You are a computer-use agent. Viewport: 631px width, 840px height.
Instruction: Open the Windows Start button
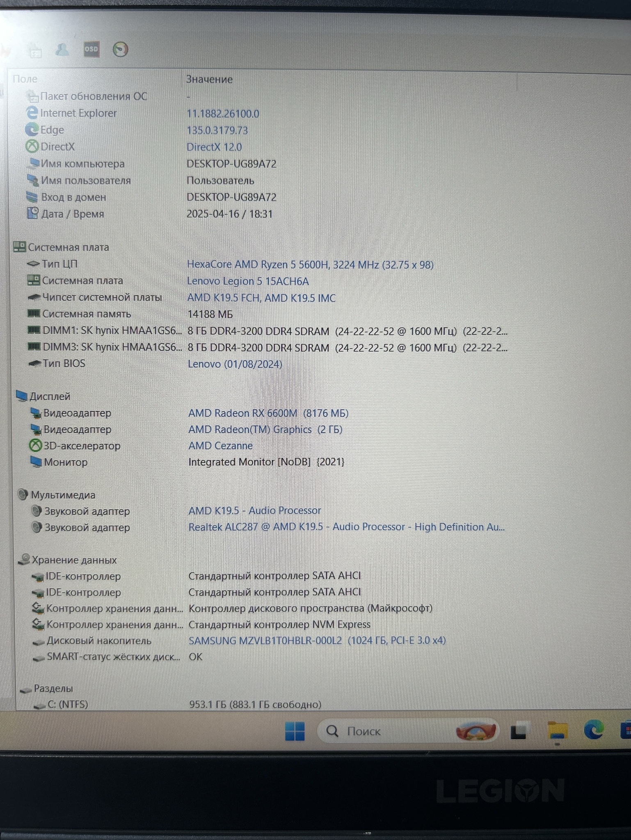pos(295,731)
